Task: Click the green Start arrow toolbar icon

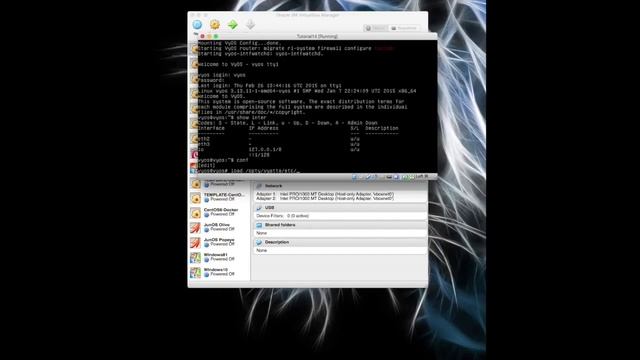Action: coord(233,25)
